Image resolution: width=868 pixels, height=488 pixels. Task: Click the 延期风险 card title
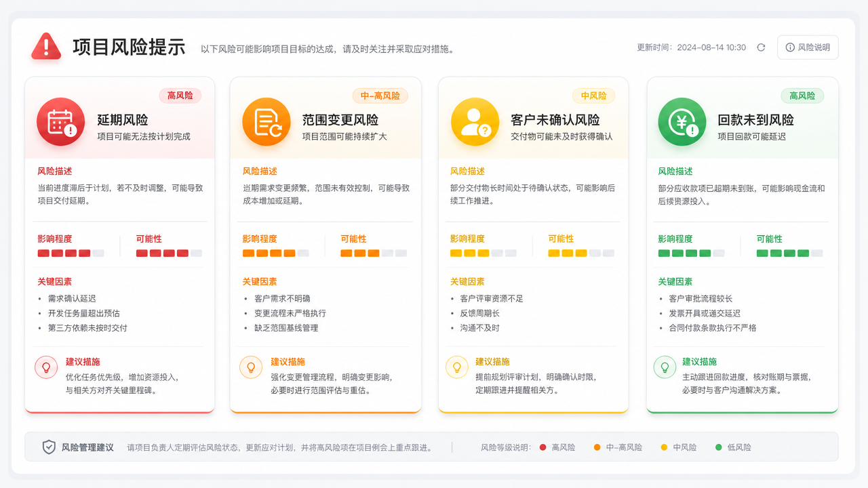point(123,120)
